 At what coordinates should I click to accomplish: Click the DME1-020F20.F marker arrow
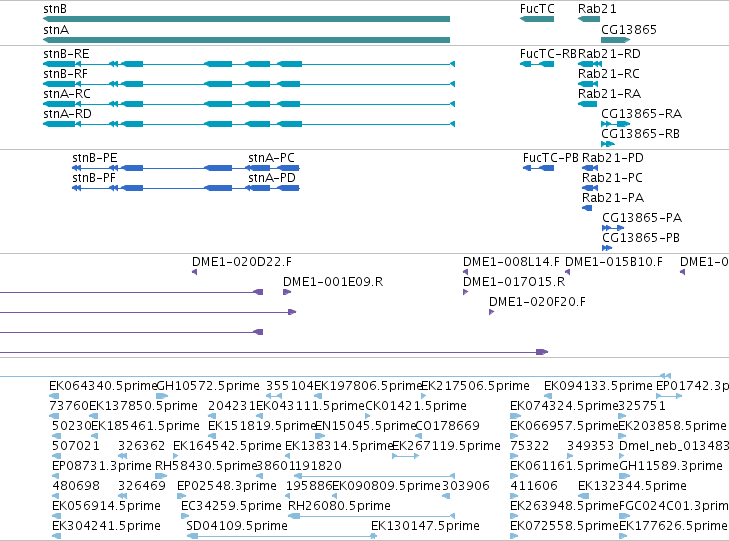coord(491,312)
